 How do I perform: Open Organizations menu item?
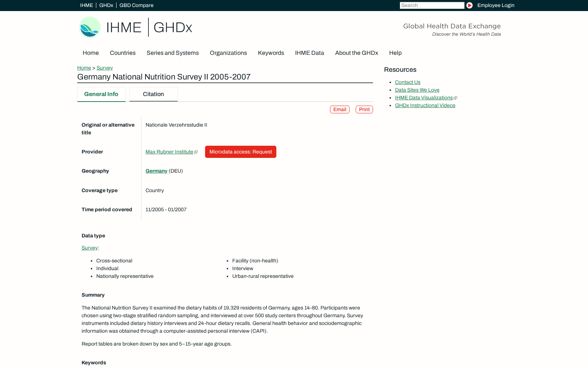pos(228,53)
